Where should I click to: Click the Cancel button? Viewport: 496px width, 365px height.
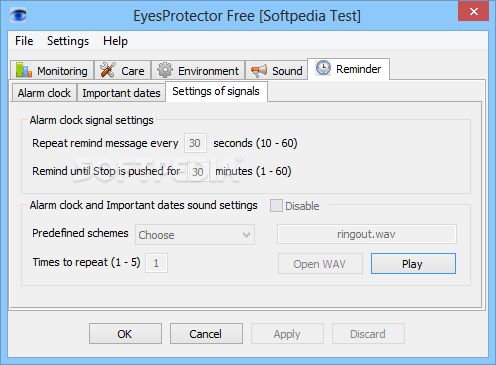(206, 333)
